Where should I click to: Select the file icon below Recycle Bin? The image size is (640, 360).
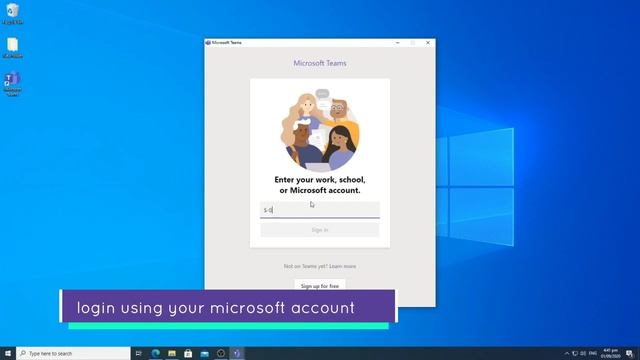click(13, 47)
